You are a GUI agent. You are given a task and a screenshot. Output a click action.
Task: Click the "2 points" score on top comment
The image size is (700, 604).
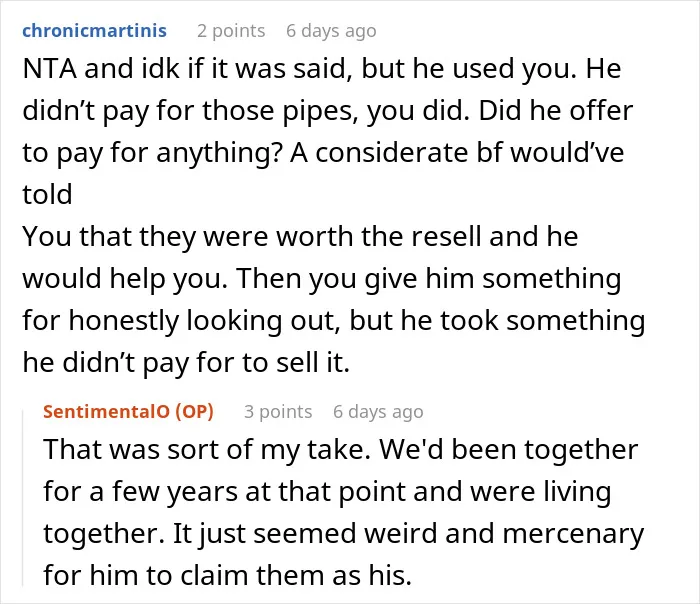(x=231, y=31)
